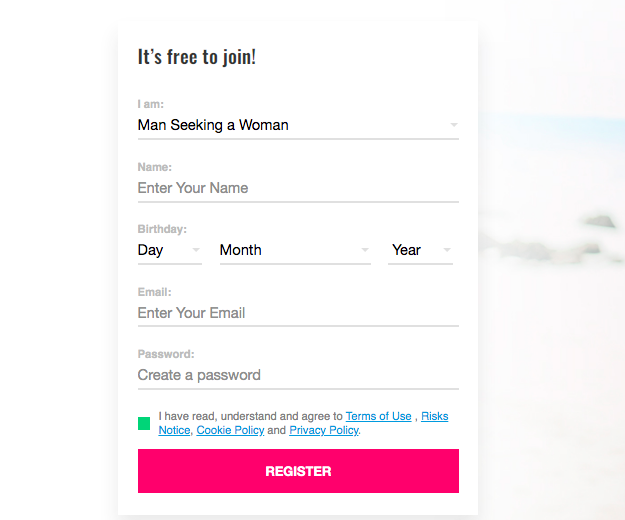Click the arrow beside Man Seeking a Woman
The image size is (625, 520).
(454, 125)
